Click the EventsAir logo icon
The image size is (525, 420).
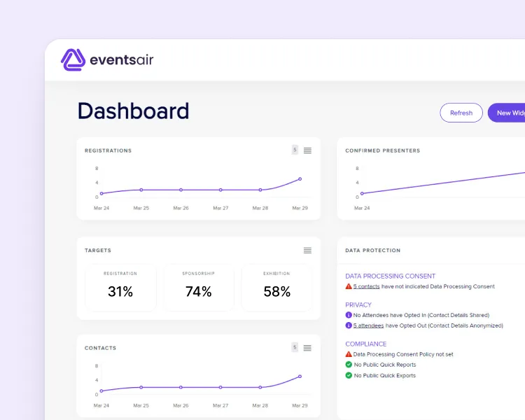[x=73, y=60]
